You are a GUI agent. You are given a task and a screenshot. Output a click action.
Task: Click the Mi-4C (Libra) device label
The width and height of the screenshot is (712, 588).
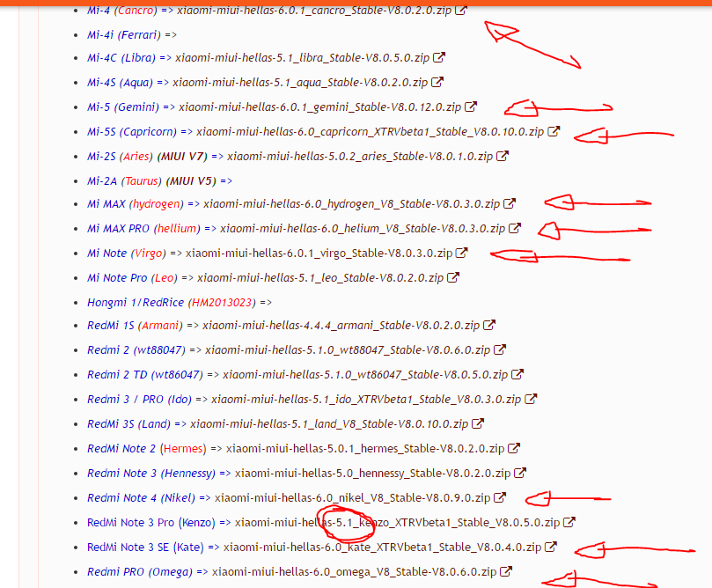(121, 58)
